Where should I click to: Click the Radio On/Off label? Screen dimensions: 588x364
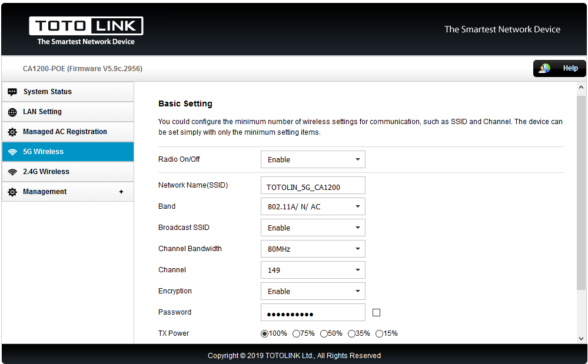pyautogui.click(x=179, y=159)
